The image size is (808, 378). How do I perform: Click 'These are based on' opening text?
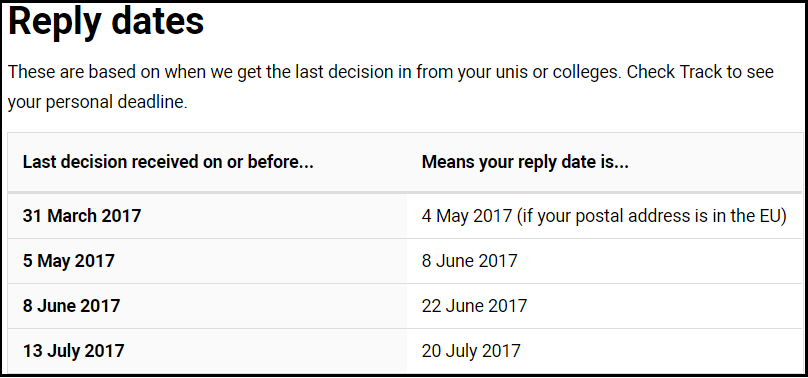81,72
